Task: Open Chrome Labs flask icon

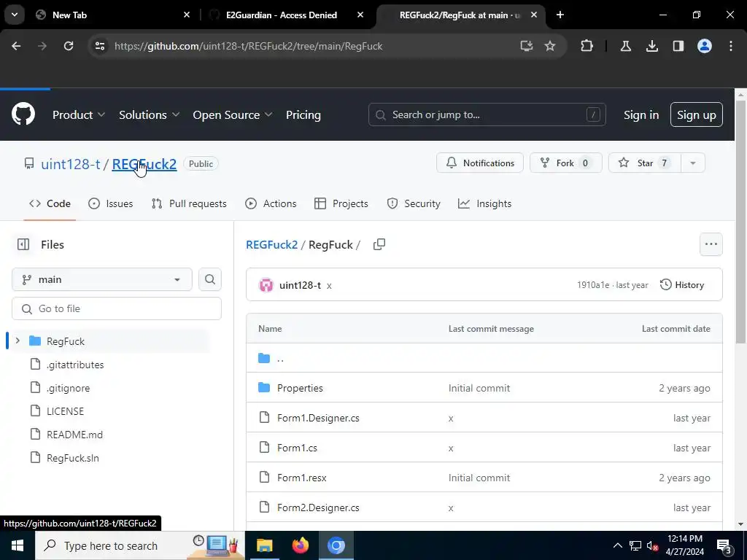Action: 625,46
